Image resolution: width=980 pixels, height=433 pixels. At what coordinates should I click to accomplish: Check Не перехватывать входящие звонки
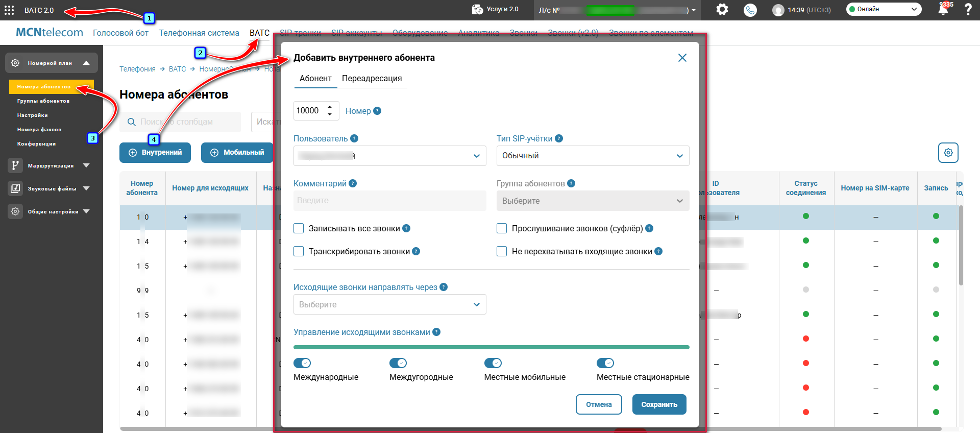click(502, 251)
